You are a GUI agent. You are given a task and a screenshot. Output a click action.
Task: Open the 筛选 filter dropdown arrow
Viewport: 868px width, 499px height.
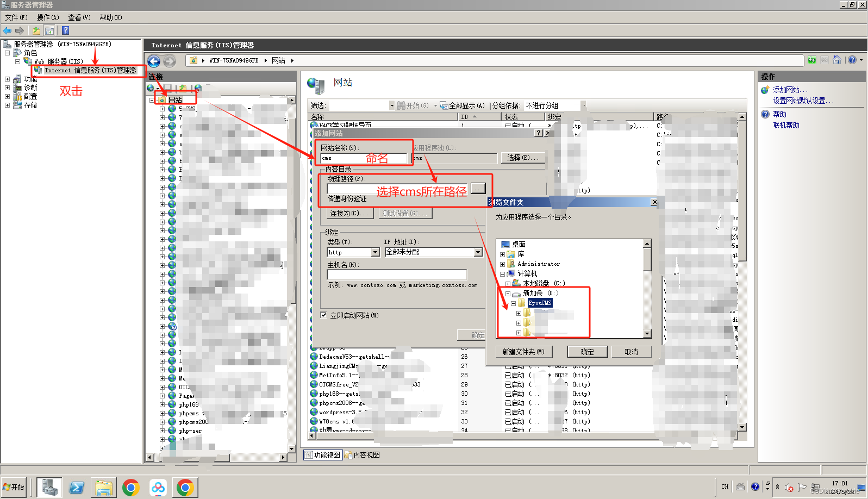392,105
